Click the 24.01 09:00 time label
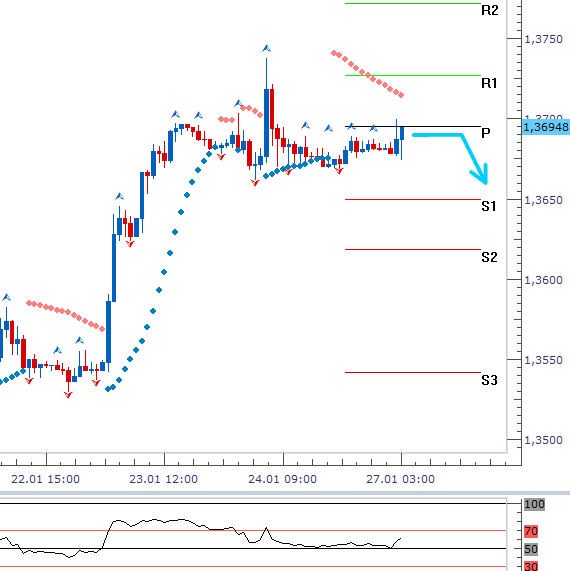Screen dimensions: 570x571 tap(282, 479)
